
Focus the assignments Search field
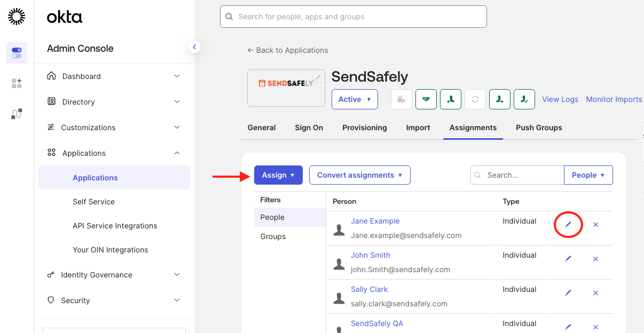click(x=517, y=175)
